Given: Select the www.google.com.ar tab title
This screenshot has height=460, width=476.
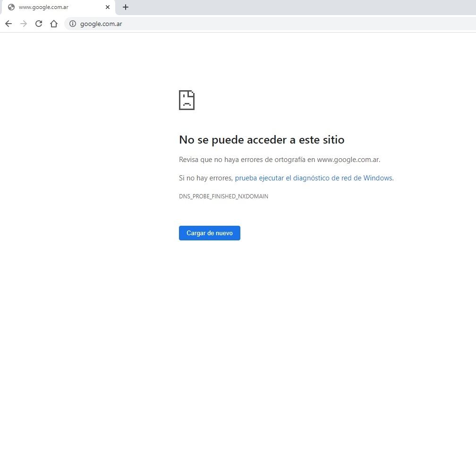Looking at the screenshot, I should click(43, 7).
